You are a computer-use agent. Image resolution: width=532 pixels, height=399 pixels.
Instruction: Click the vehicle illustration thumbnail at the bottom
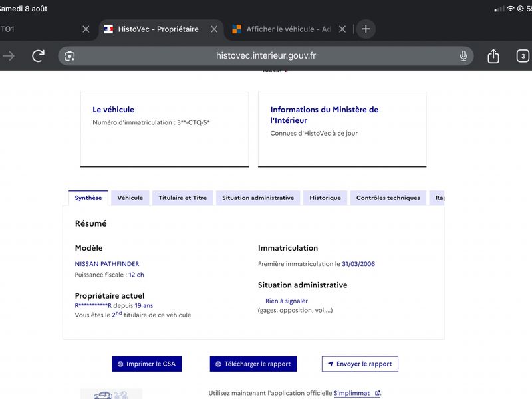point(111,394)
